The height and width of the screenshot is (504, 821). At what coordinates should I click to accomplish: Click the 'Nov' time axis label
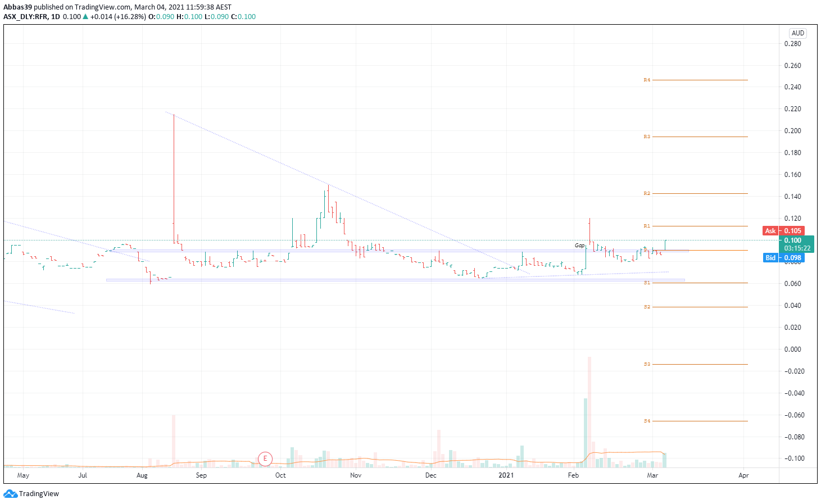tap(356, 475)
